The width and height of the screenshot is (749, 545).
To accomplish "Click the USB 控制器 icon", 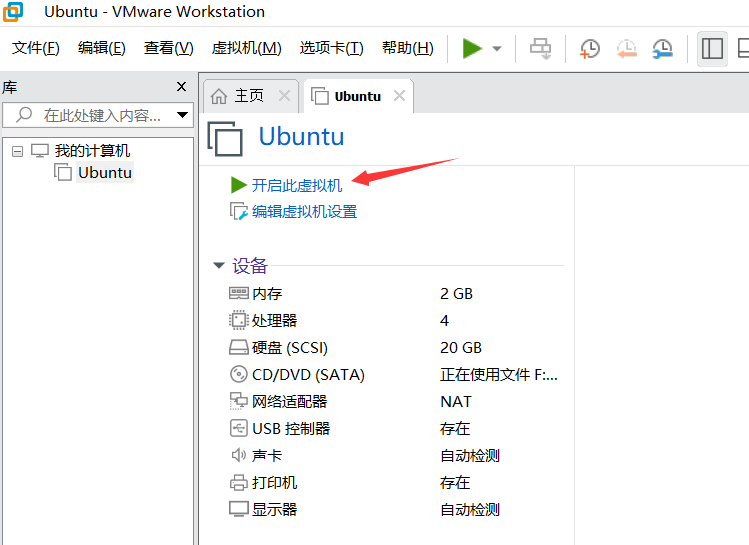I will tap(238, 428).
